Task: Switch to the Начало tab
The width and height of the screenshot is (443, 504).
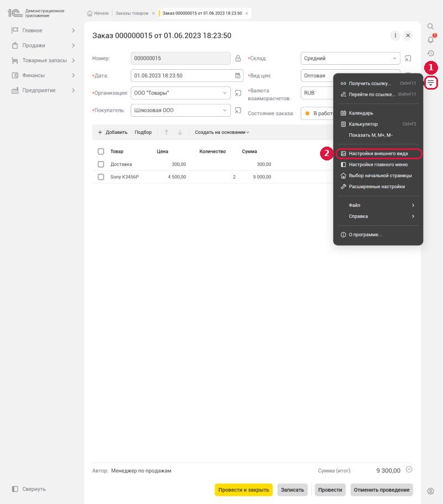Action: pos(98,13)
